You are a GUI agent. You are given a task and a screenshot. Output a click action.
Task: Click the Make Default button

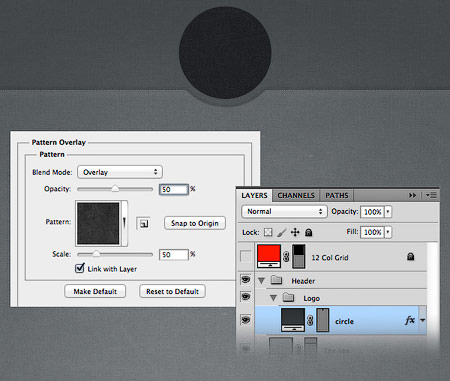pos(95,291)
